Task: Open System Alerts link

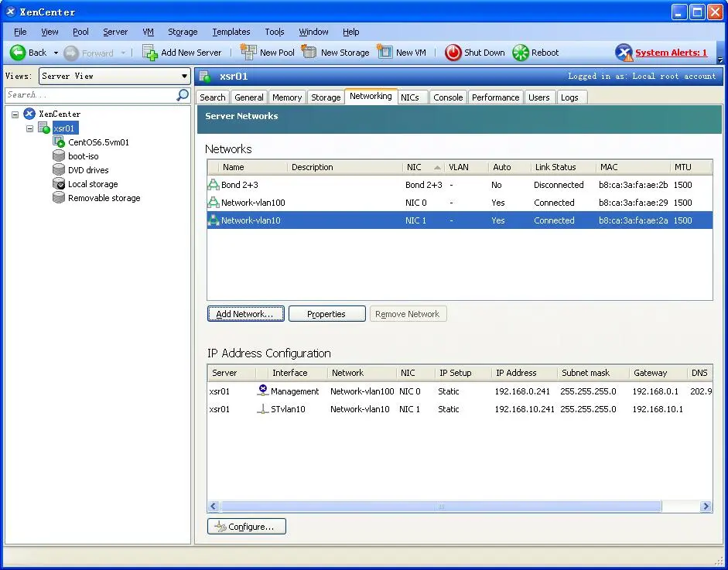Action: pos(671,53)
